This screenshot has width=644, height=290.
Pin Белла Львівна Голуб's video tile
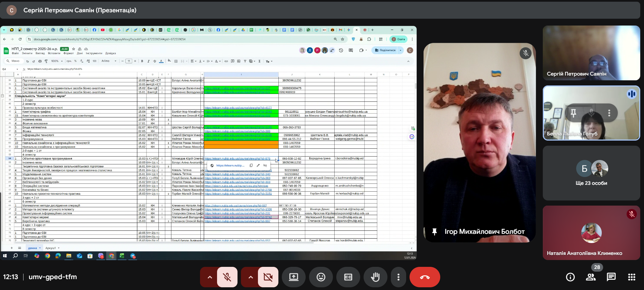point(573,113)
